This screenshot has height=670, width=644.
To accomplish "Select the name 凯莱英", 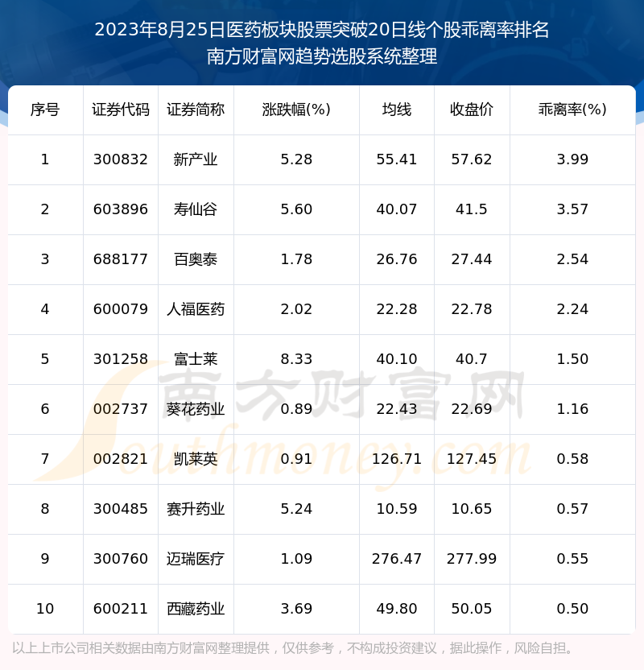I will coord(196,459).
